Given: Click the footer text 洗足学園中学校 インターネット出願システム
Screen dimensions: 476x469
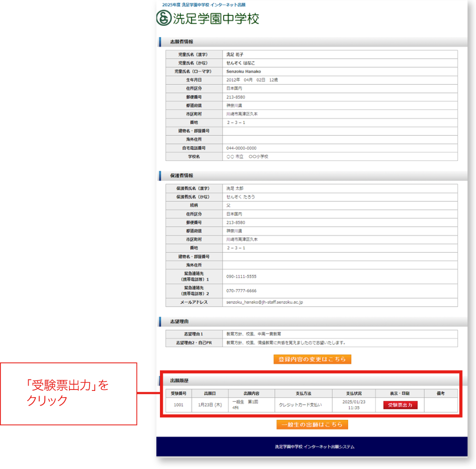Looking at the screenshot, I should pyautogui.click(x=315, y=447).
